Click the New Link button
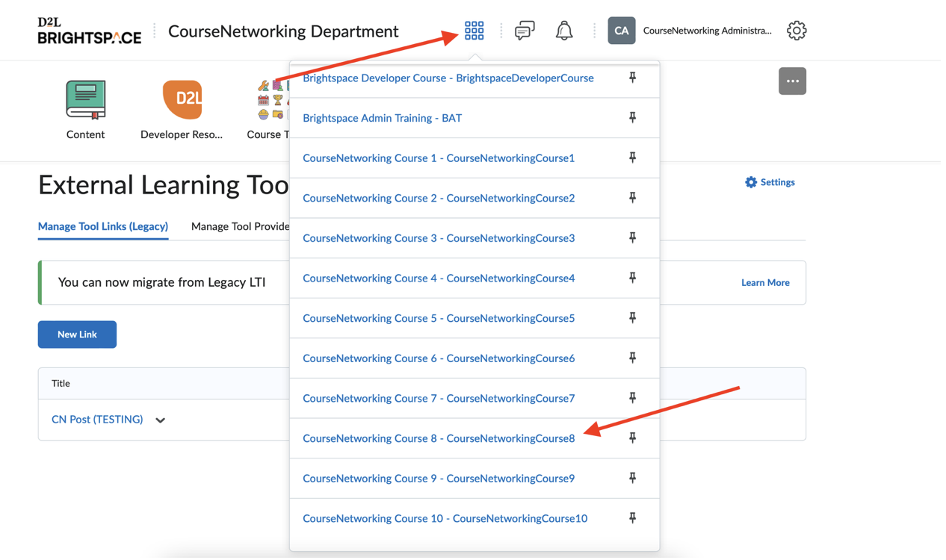 pyautogui.click(x=77, y=335)
